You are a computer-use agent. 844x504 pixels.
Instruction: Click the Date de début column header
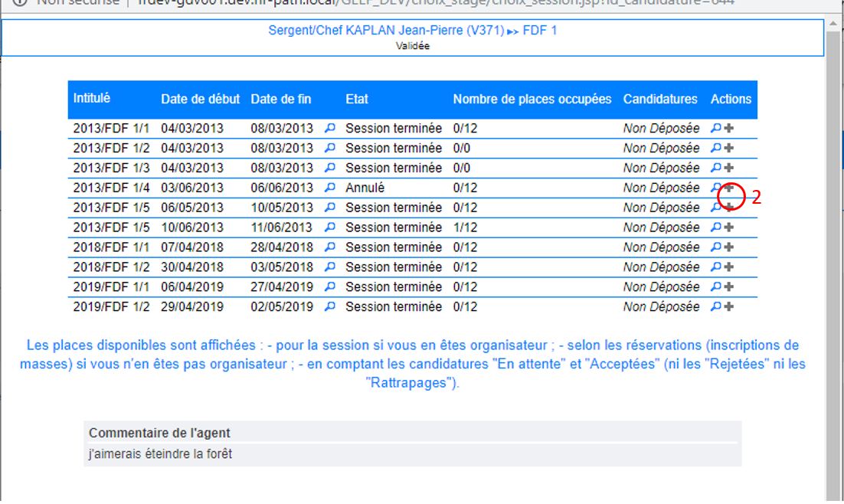click(200, 100)
